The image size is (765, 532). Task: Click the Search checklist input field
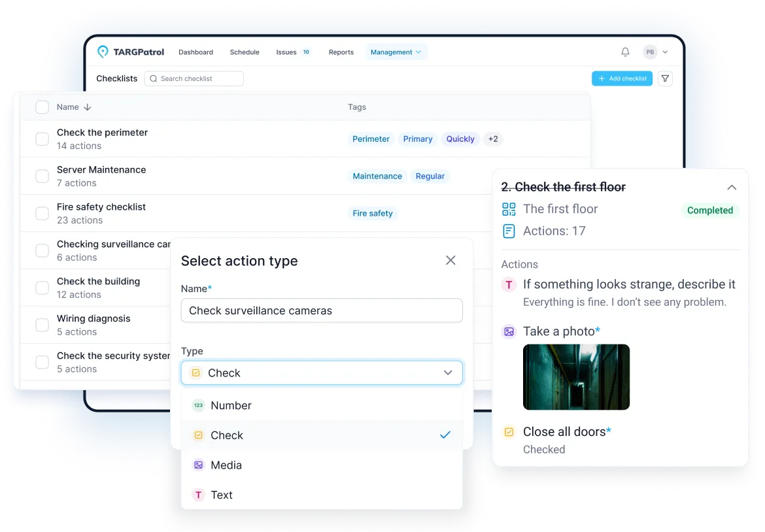[194, 78]
